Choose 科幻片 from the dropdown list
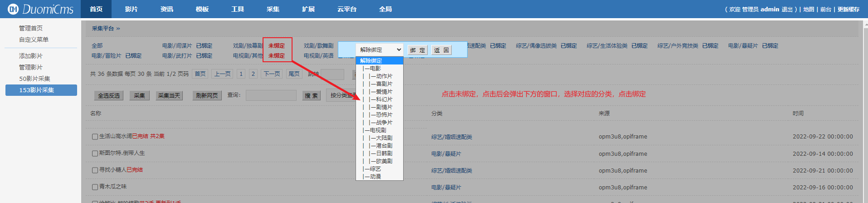Viewport: 868px width, 203px height. coord(384,99)
